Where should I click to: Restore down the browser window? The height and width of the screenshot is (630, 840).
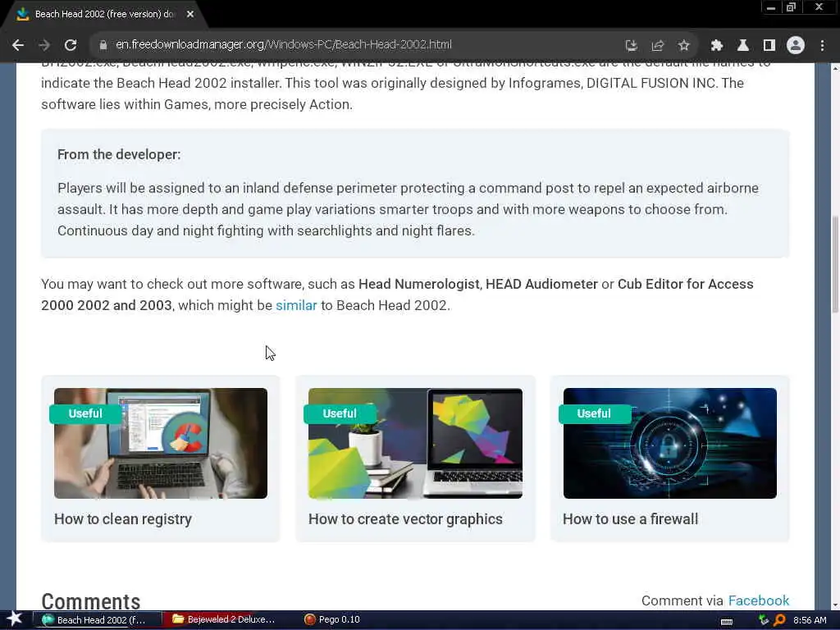792,7
